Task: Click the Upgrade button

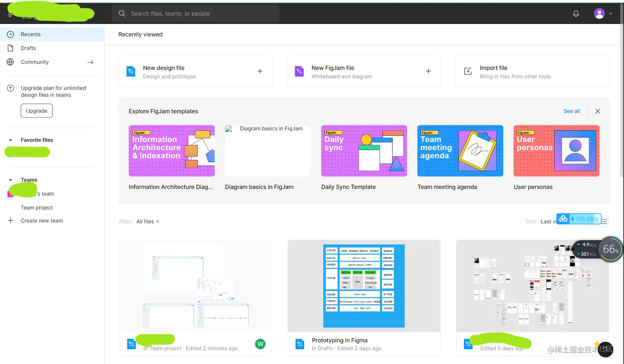Action: click(x=37, y=111)
